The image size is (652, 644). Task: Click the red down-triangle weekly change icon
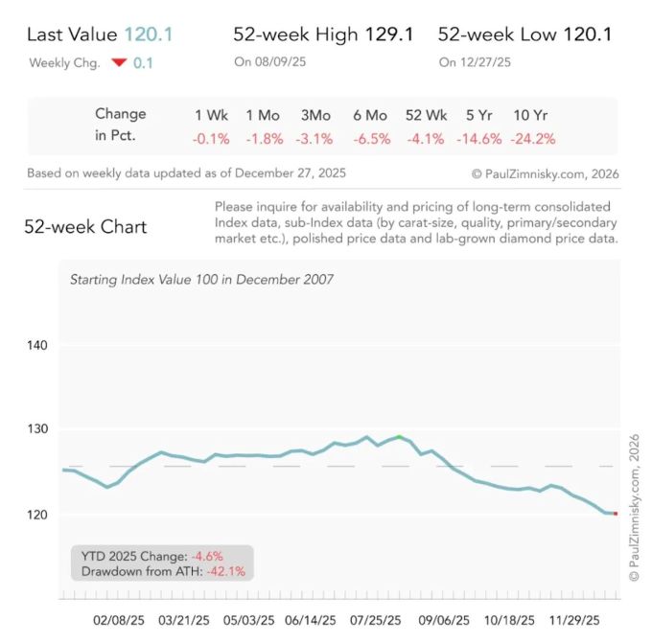click(x=119, y=63)
